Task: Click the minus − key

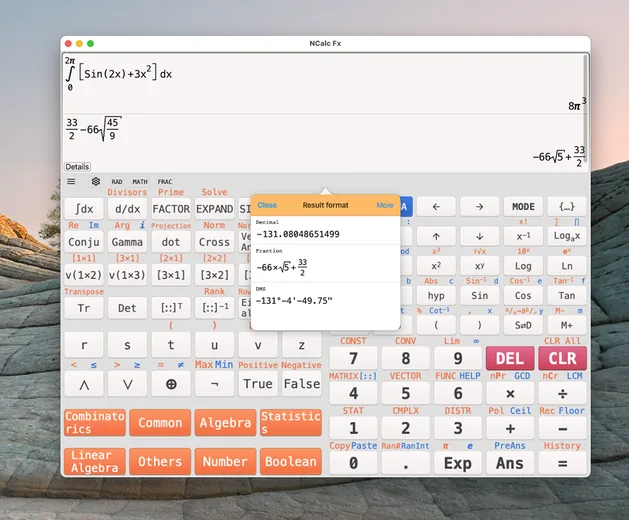Action: click(562, 428)
